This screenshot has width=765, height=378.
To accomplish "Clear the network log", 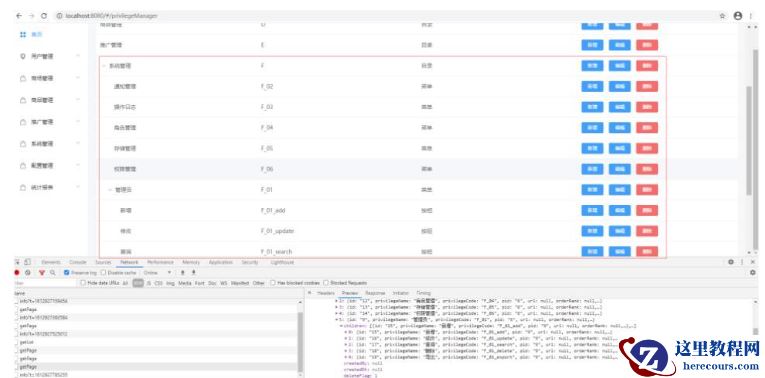I will (28, 273).
